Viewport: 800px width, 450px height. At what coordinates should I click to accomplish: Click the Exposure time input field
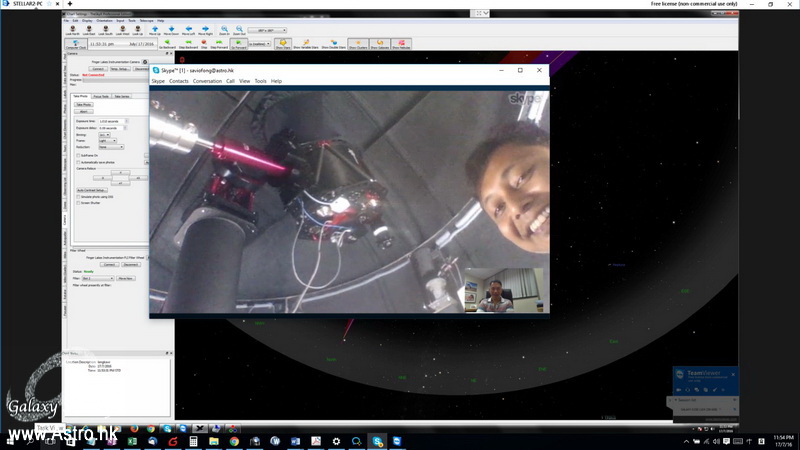click(x=112, y=121)
